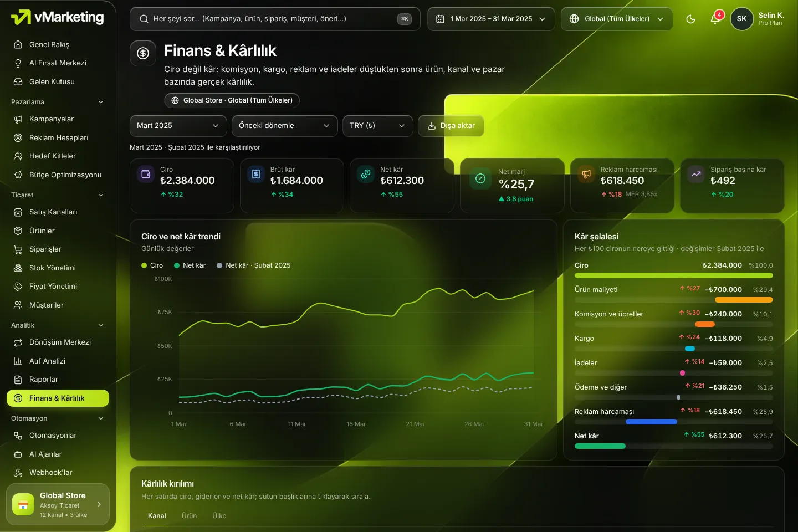The height and width of the screenshot is (532, 798).
Task: Switch to the Ürün tab
Action: (x=189, y=516)
